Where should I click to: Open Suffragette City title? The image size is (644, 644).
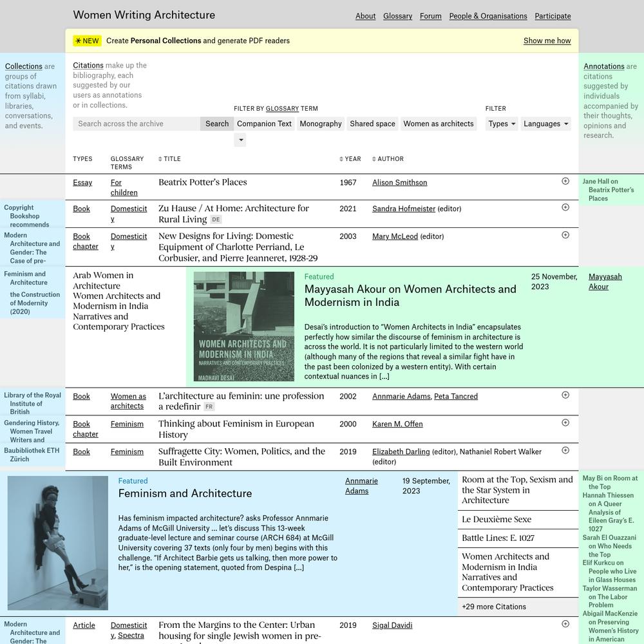241,457
